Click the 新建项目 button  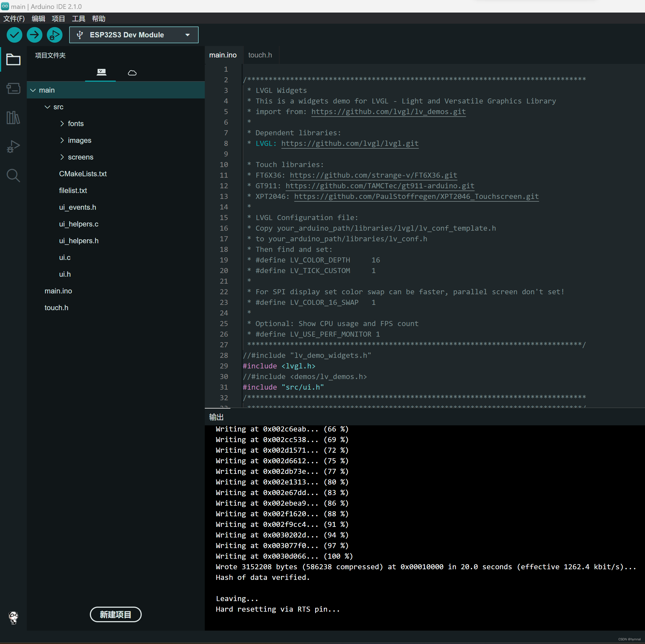(115, 614)
